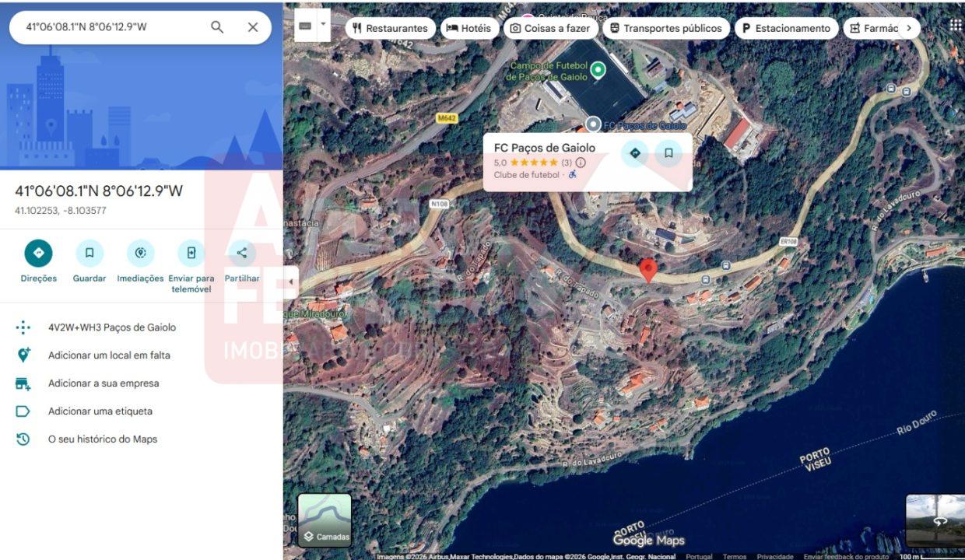Open the Street View thumbnail

point(935,520)
